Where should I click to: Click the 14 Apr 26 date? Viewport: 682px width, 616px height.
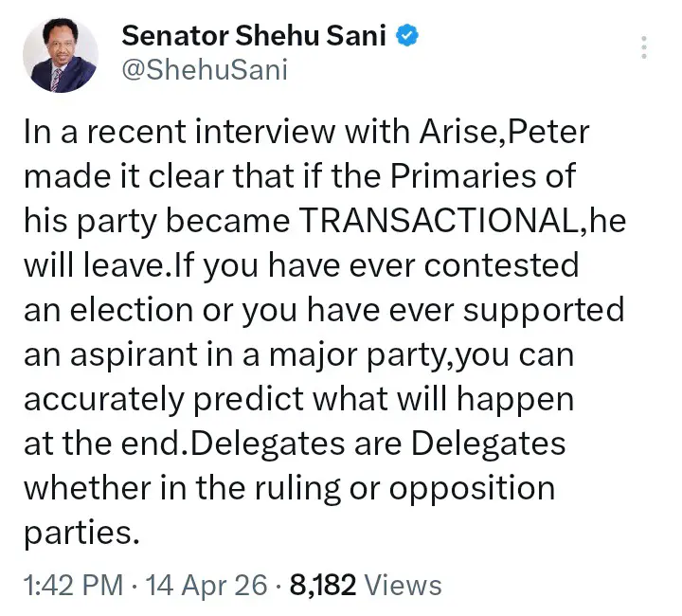(197, 585)
